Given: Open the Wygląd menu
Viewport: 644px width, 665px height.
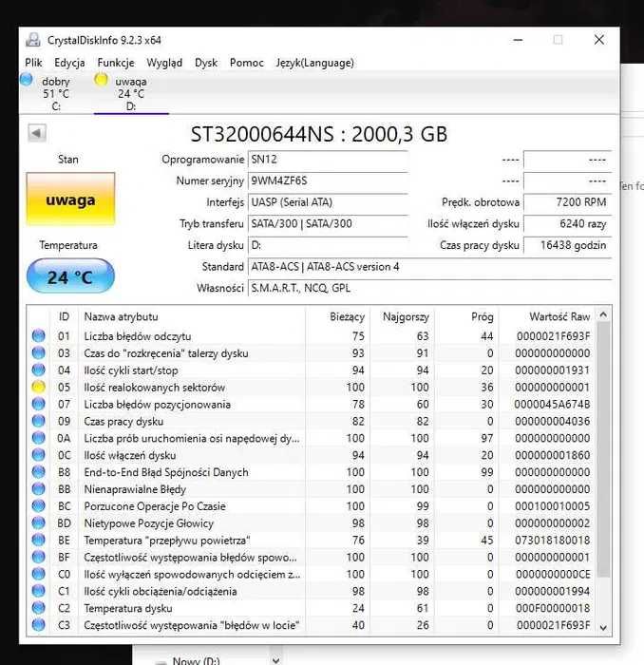Looking at the screenshot, I should coord(164,63).
